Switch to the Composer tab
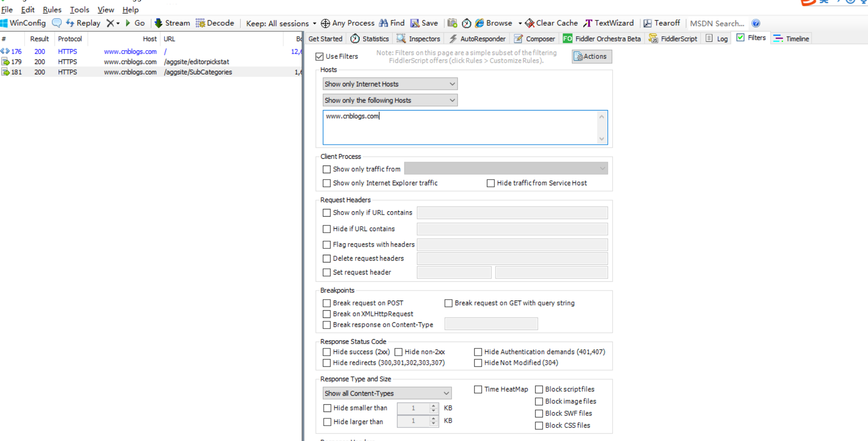Image resolution: width=868 pixels, height=441 pixels. [x=535, y=39]
